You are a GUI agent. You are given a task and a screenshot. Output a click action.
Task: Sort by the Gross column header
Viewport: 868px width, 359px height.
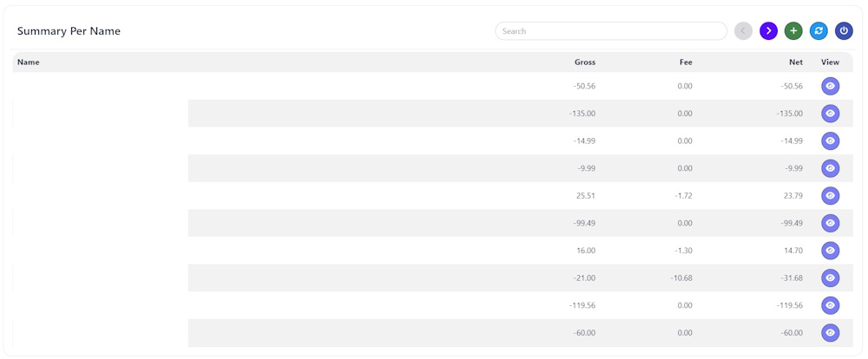tap(584, 62)
